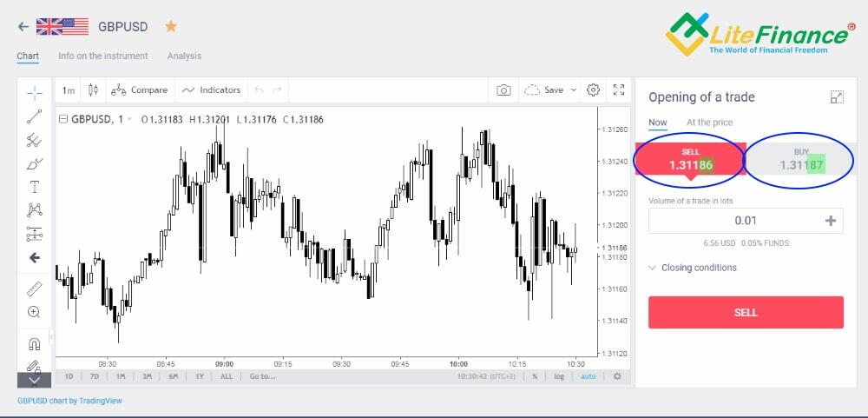Select the pitchfork tool

coord(35,140)
